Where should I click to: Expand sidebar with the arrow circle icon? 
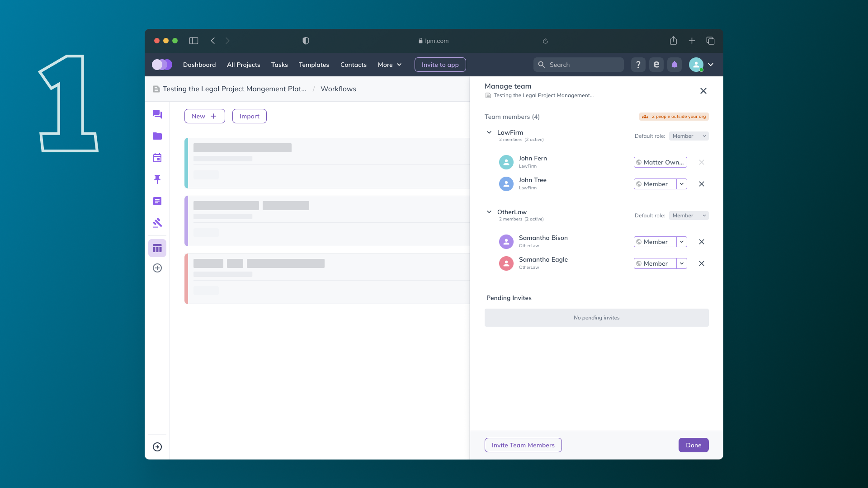tap(157, 447)
